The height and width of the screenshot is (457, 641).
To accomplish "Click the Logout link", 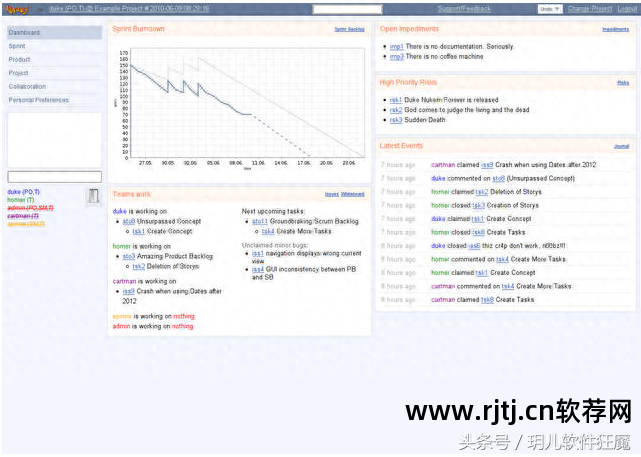I will [x=627, y=9].
